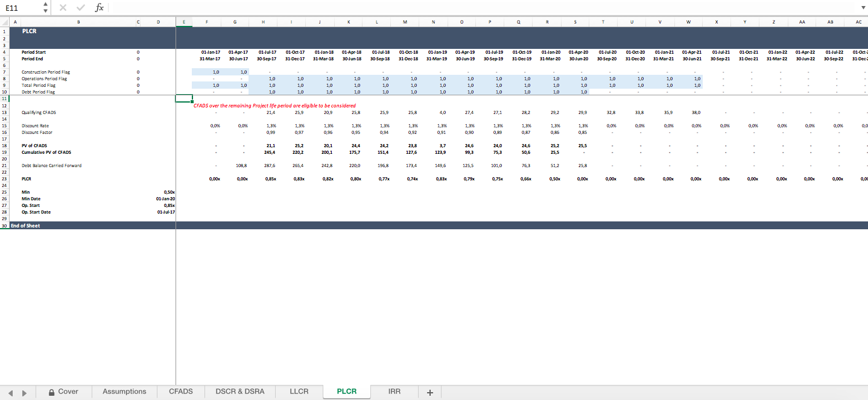Open the LLCR sheet
This screenshot has width=868, height=400.
click(x=299, y=391)
